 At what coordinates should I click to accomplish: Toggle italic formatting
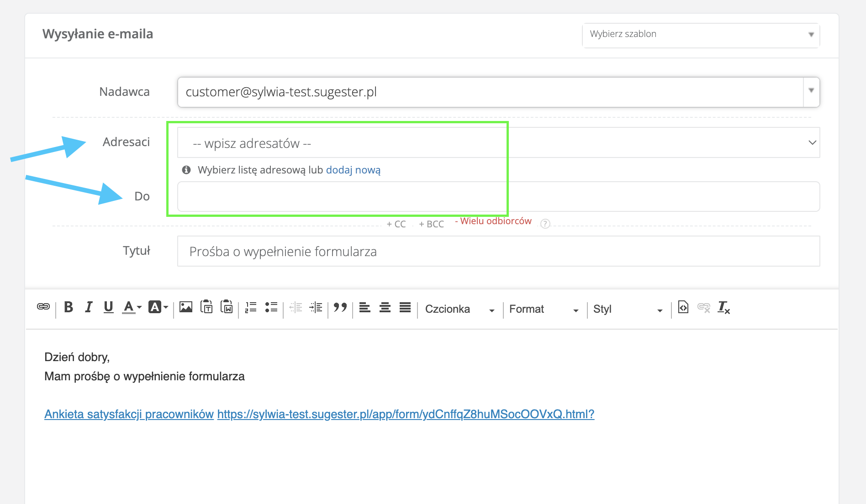89,307
